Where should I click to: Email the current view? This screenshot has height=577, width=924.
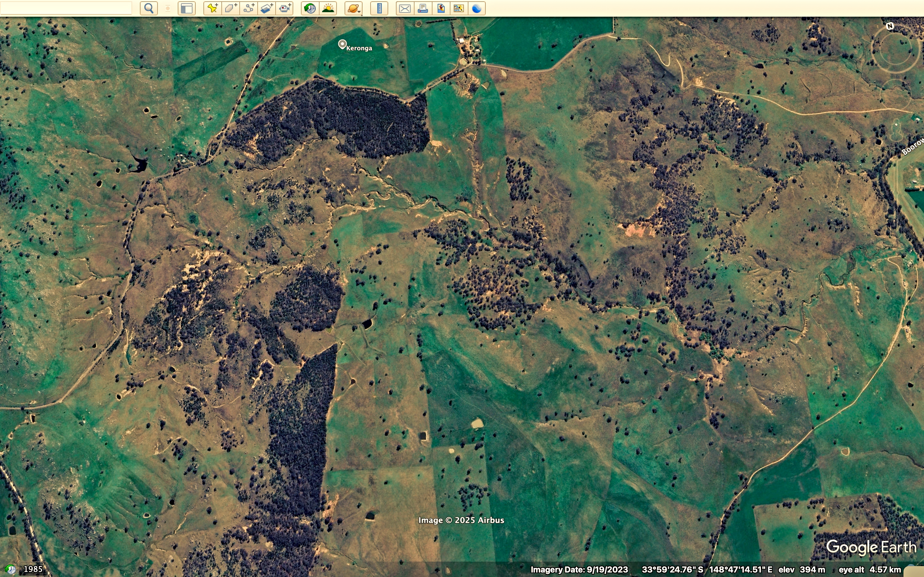(x=405, y=8)
